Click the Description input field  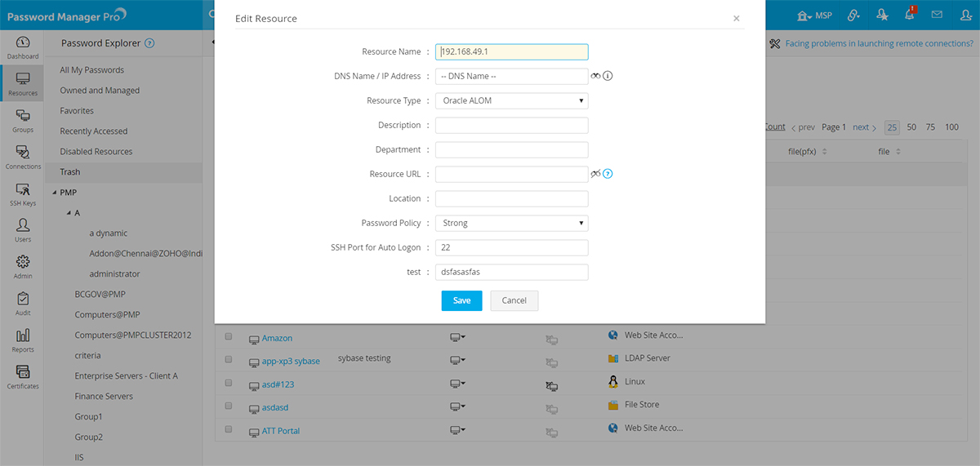click(x=511, y=125)
